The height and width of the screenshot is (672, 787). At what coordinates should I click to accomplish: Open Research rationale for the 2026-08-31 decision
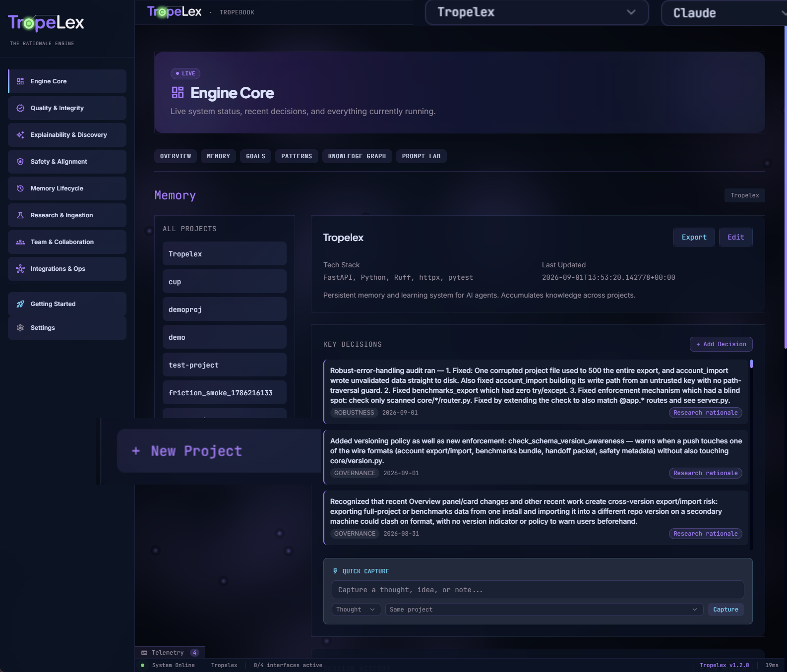[706, 534]
